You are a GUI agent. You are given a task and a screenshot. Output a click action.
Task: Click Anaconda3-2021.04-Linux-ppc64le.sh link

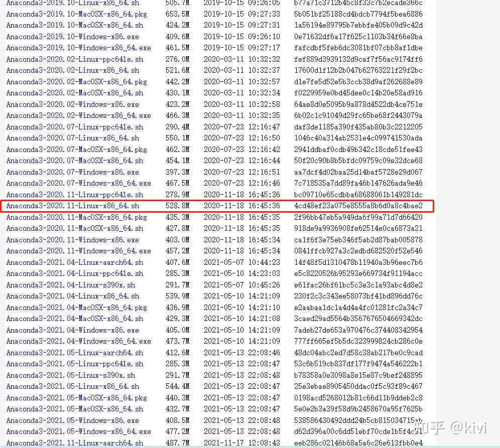(x=75, y=274)
